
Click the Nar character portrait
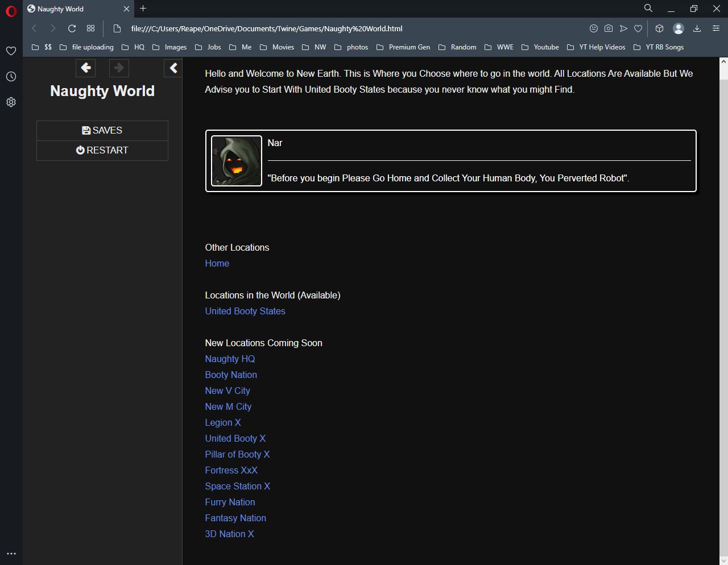coord(237,161)
